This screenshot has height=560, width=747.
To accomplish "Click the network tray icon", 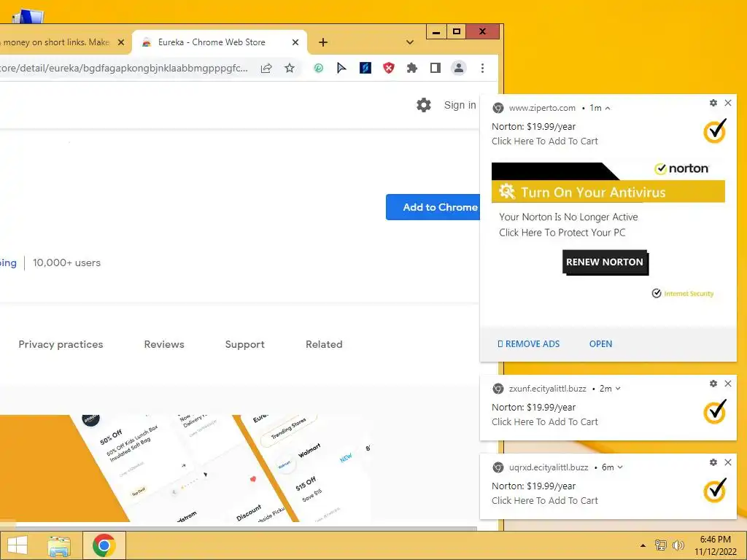I will 660,545.
